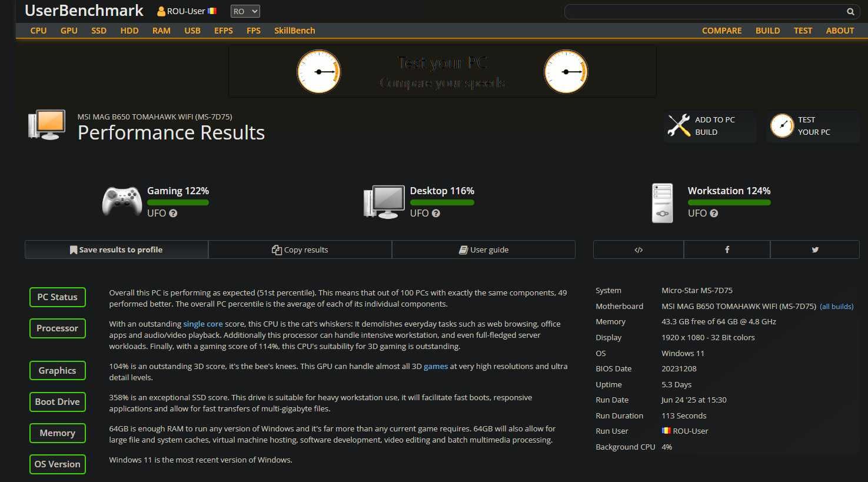868x482 pixels.
Task: Click the Graphics button
Action: click(x=58, y=371)
